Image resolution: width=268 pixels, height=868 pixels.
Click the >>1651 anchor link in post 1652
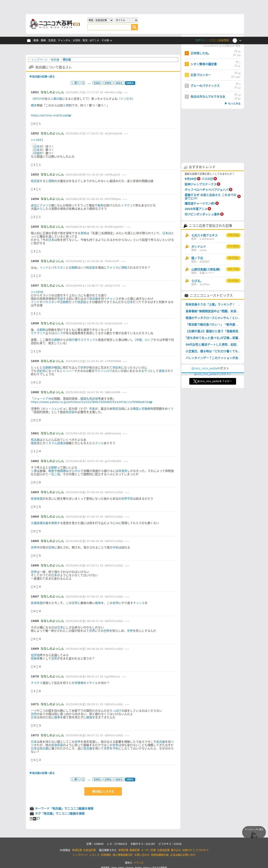37,140
